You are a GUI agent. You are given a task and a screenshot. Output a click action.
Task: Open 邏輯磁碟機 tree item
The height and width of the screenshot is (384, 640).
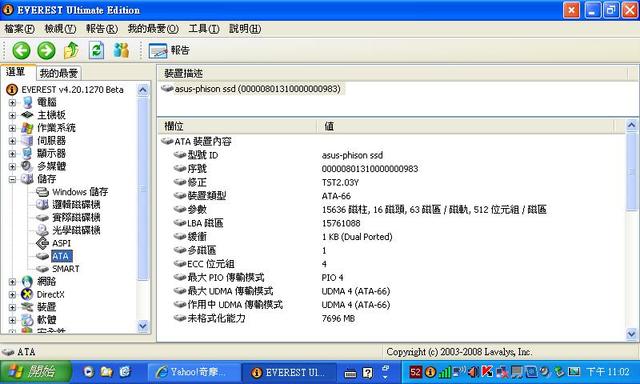click(68, 204)
